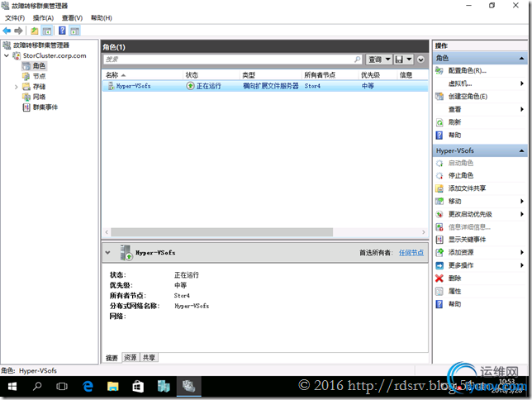The height and width of the screenshot is (400, 532).
Task: Switch to the 共享 tab
Action: click(x=149, y=358)
